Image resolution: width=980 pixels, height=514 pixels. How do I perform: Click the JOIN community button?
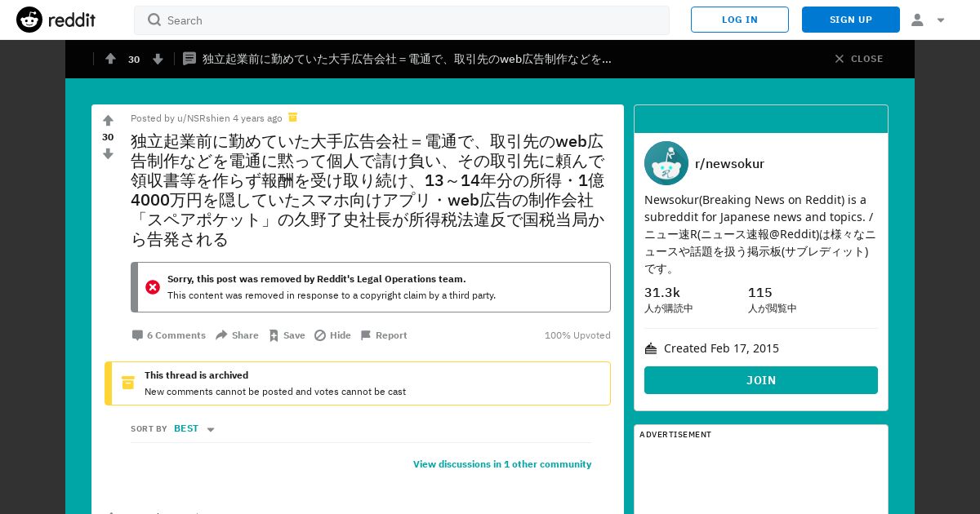[761, 380]
